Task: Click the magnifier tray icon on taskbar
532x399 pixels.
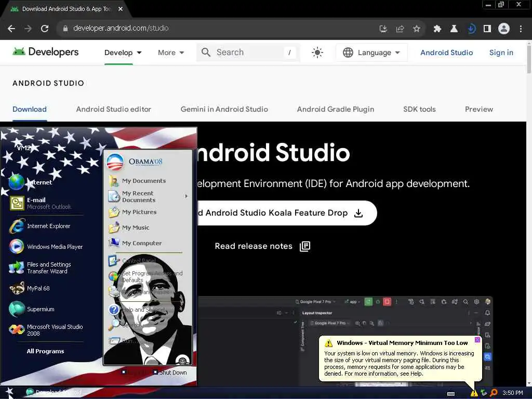Action: coord(494,393)
